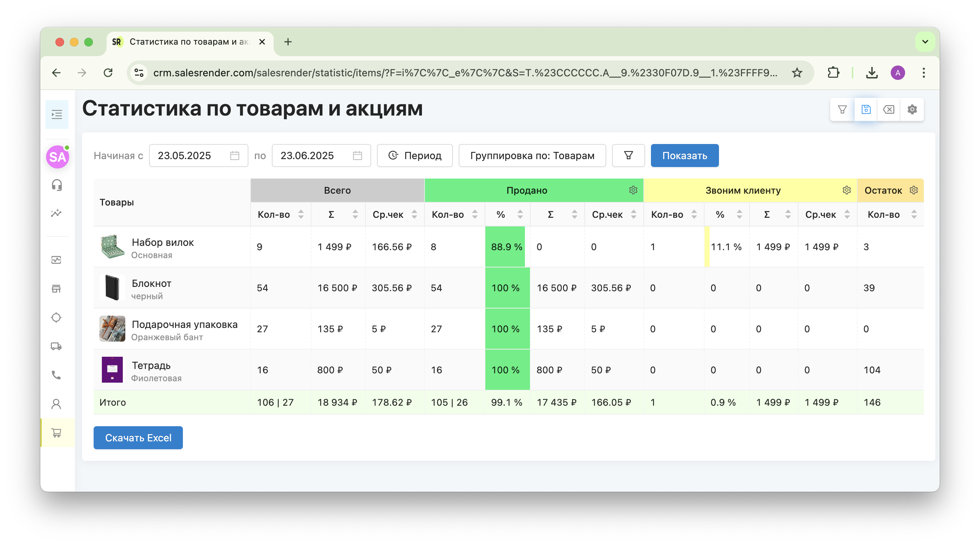Click the browser address bar URL
Image resolution: width=980 pixels, height=545 pixels.
(x=465, y=73)
